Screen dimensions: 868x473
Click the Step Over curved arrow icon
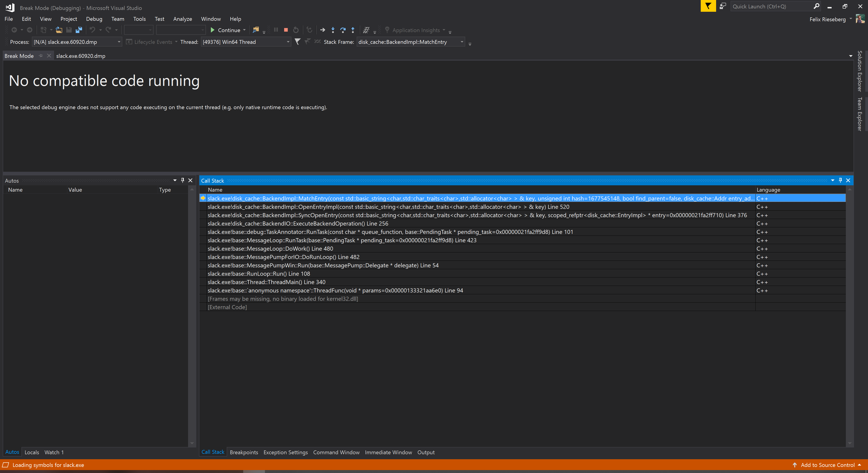point(343,30)
